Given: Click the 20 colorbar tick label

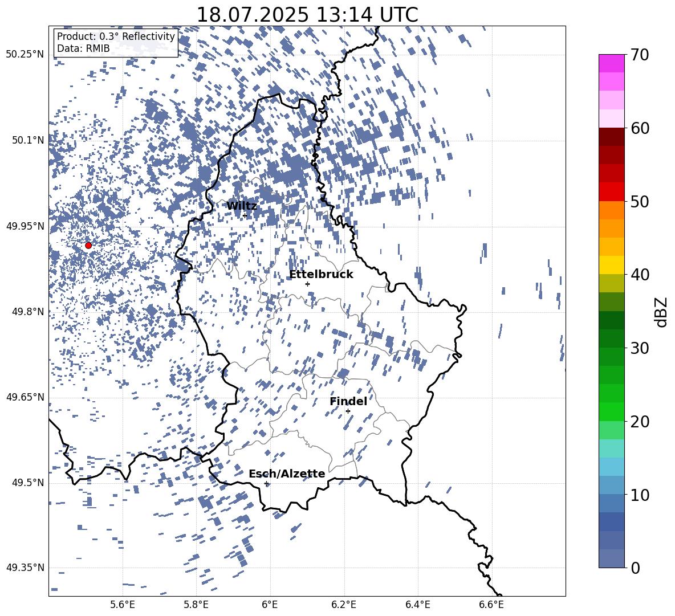Looking at the screenshot, I should point(640,422).
